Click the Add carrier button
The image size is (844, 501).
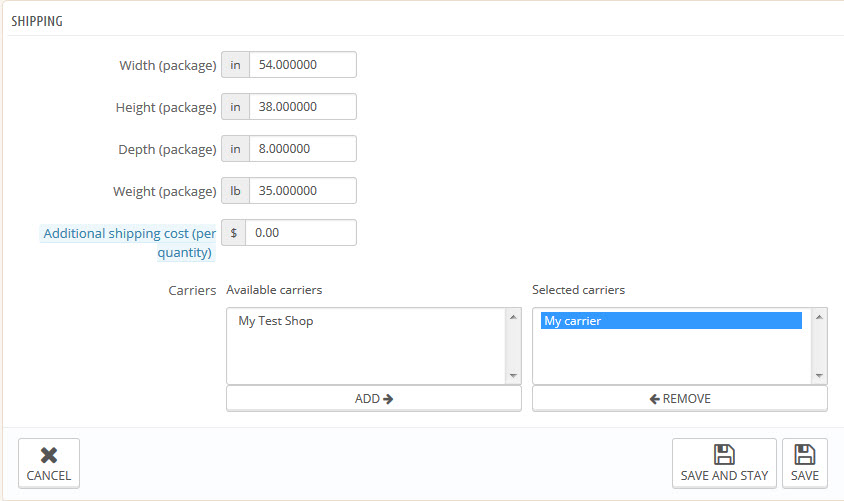373,398
